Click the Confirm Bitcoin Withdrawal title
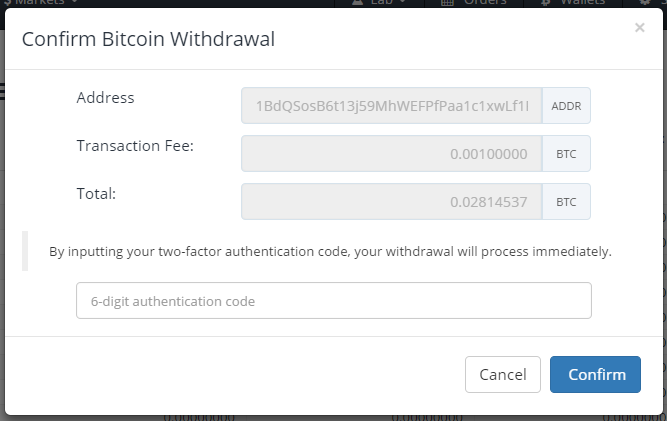The height and width of the screenshot is (421, 667). click(x=148, y=40)
